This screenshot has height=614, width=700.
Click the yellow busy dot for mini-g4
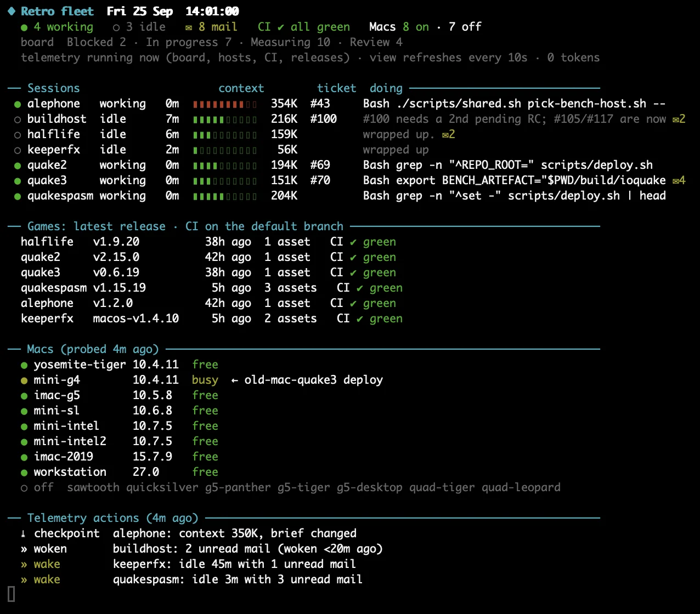pyautogui.click(x=24, y=380)
